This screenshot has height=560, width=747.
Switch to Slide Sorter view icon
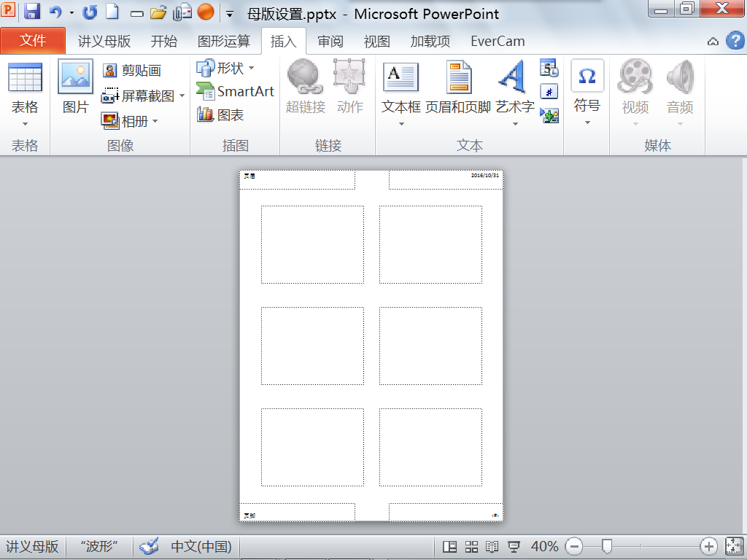click(471, 547)
